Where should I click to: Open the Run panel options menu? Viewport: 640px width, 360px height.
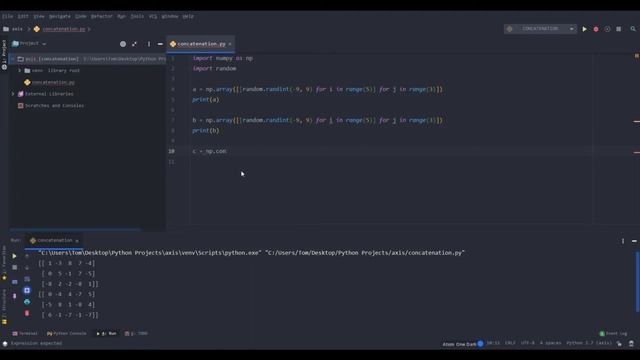coord(623,241)
